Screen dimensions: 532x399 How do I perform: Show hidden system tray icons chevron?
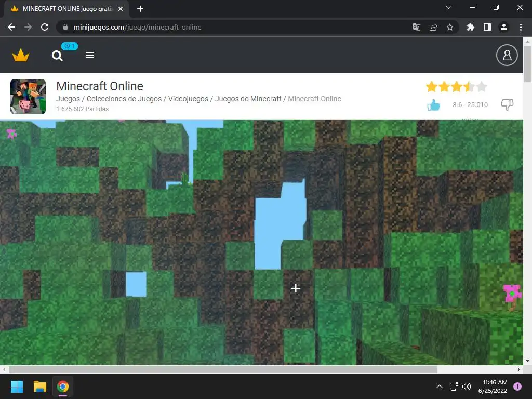click(x=440, y=387)
